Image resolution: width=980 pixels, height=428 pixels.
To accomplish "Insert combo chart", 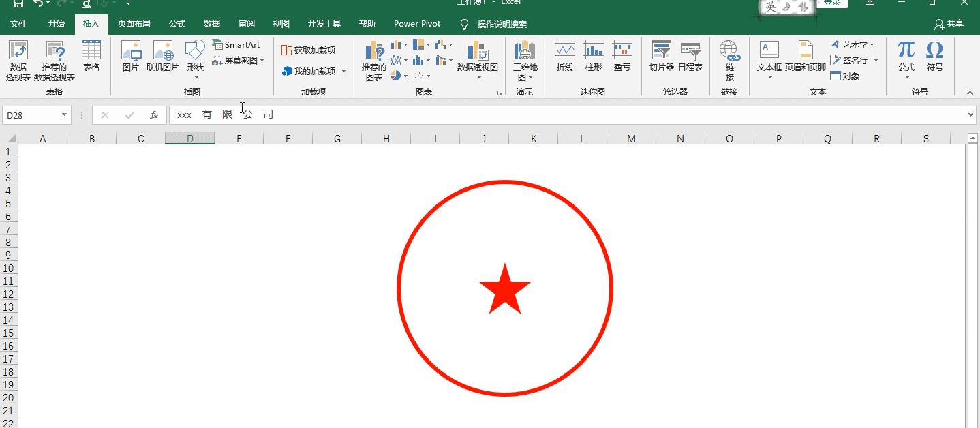I will (444, 61).
